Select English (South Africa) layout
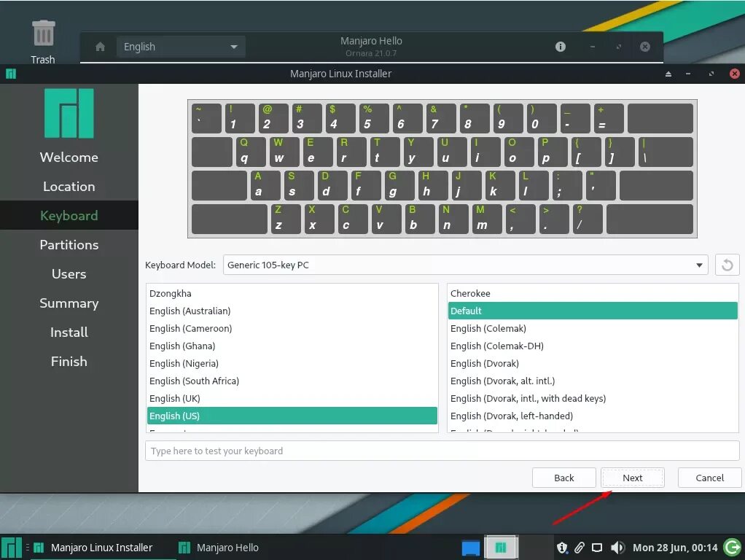745x560 pixels. click(x=292, y=381)
